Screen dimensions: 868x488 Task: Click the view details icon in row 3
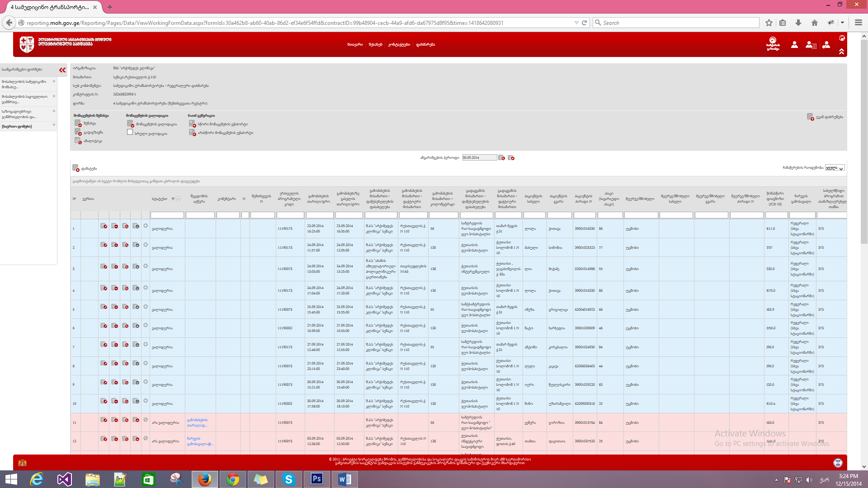[x=125, y=266]
